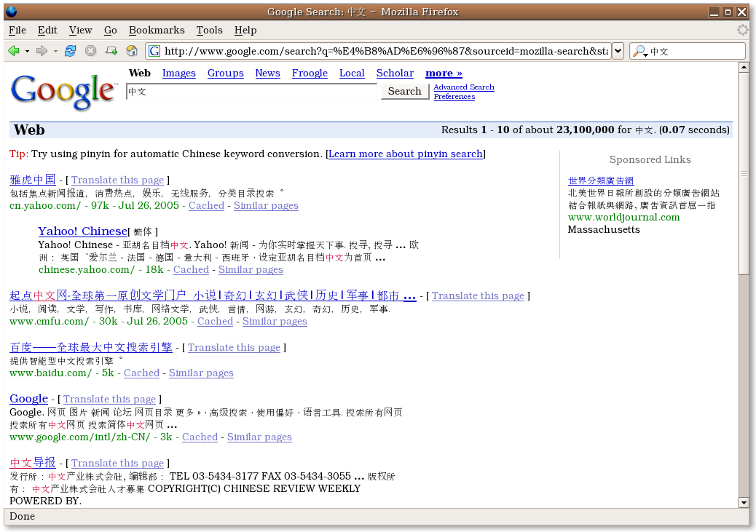Screen dimensions: 756x532
Task: Open the 中文导报 result link
Action: click(33, 463)
